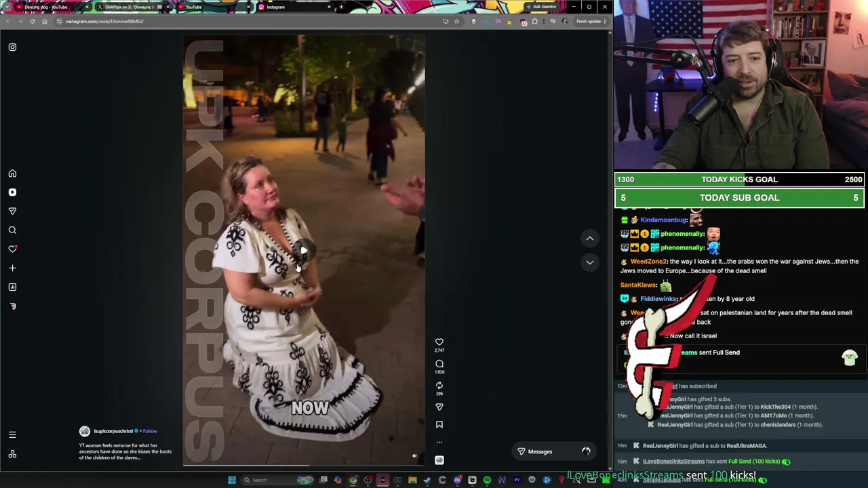
Task: Open Steam from the taskbar
Action: point(427,480)
